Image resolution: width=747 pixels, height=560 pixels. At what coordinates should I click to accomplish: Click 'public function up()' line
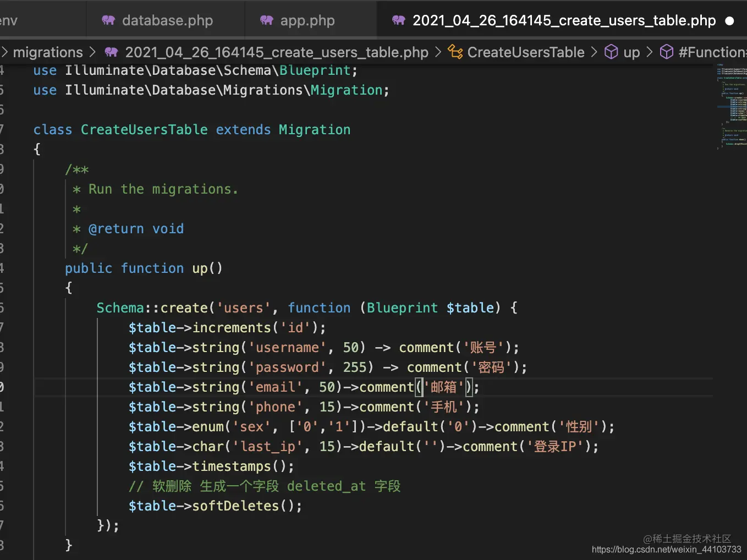click(x=144, y=268)
